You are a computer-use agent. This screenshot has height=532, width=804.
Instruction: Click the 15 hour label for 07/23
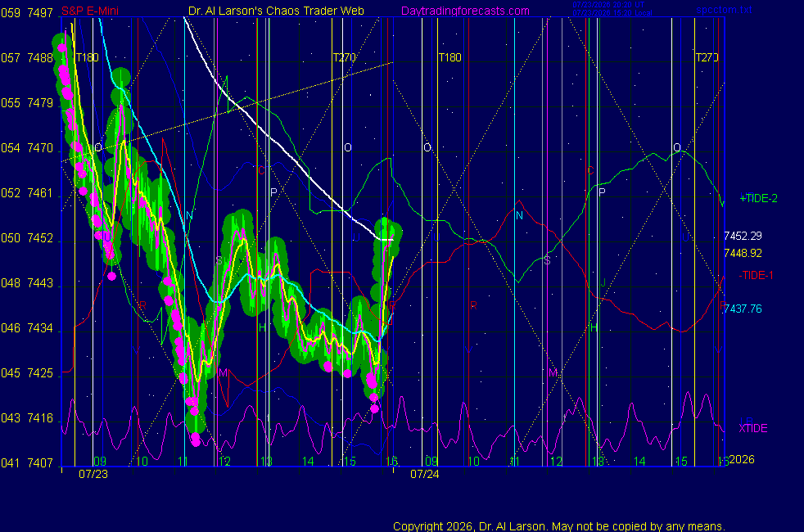pyautogui.click(x=350, y=462)
